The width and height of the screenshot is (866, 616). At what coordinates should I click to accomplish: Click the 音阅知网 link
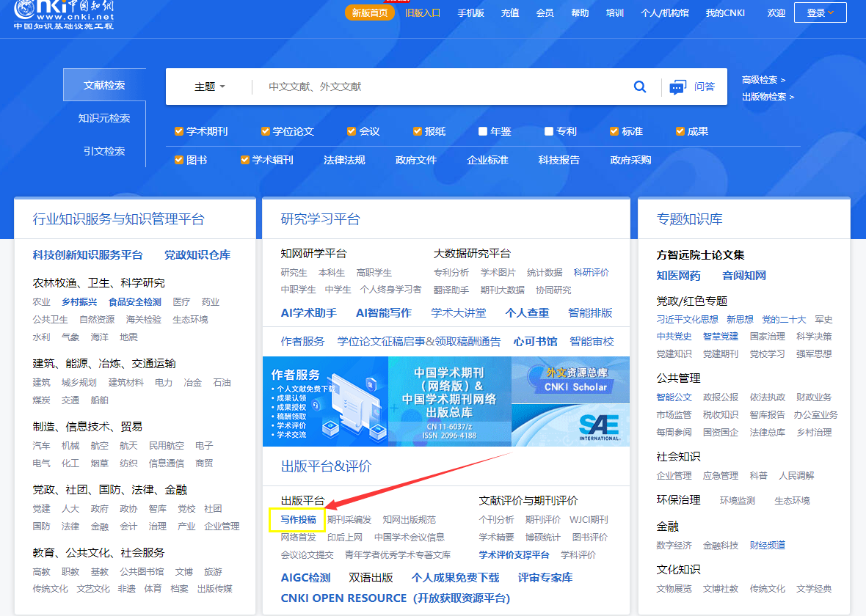[x=744, y=276]
